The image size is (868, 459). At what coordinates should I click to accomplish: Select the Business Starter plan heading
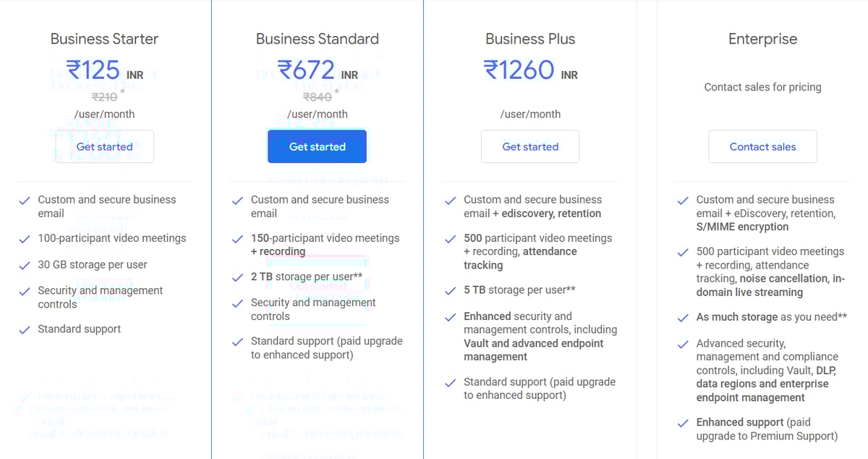(104, 39)
